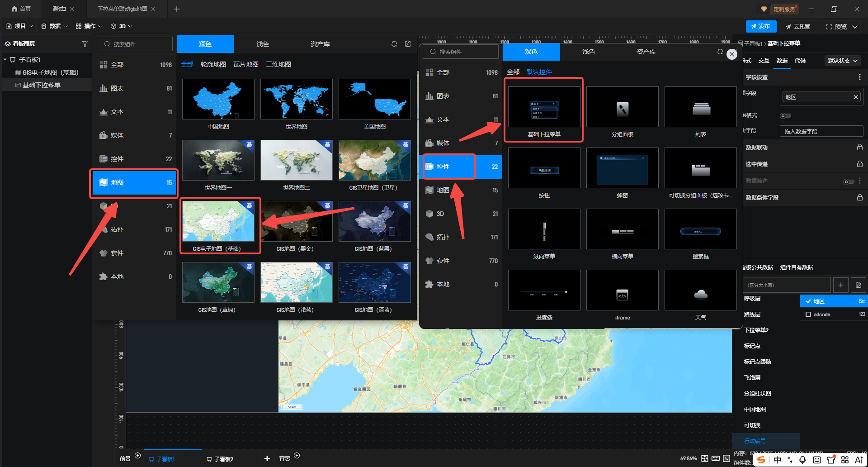Switch to the 浅色 tab in left panel

(x=262, y=44)
